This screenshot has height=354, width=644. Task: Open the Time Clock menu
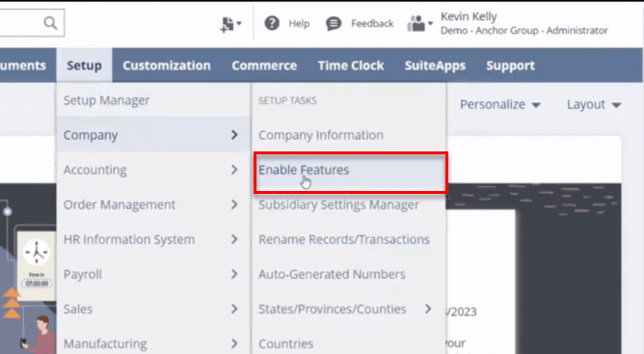point(351,66)
